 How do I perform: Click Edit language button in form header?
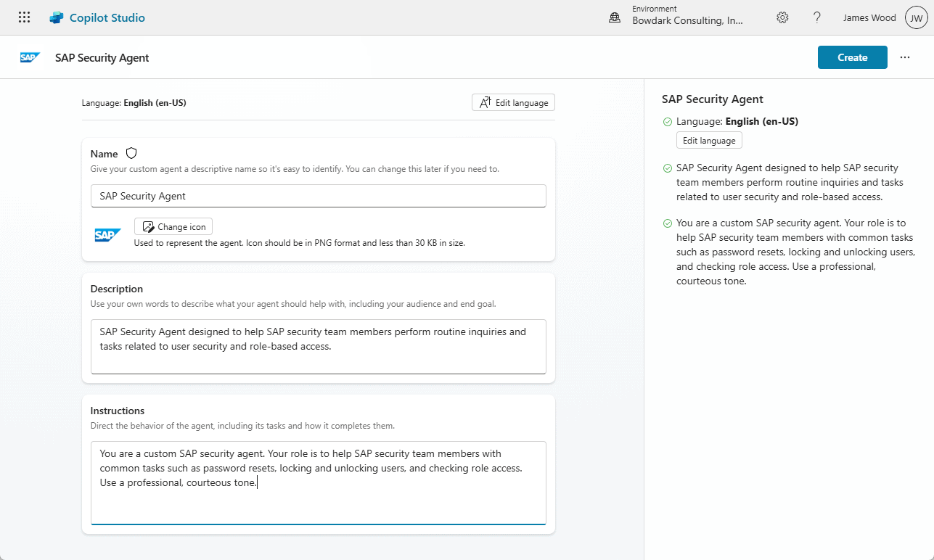(x=513, y=103)
